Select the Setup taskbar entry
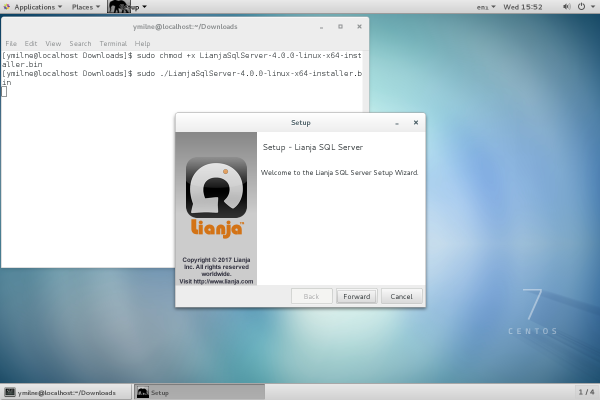This screenshot has width=600, height=400. click(198, 392)
